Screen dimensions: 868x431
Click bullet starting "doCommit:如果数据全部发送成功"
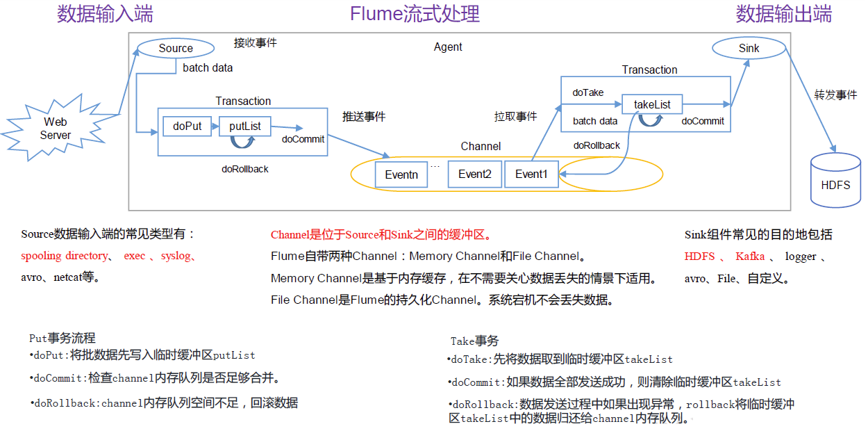pyautogui.click(x=614, y=382)
